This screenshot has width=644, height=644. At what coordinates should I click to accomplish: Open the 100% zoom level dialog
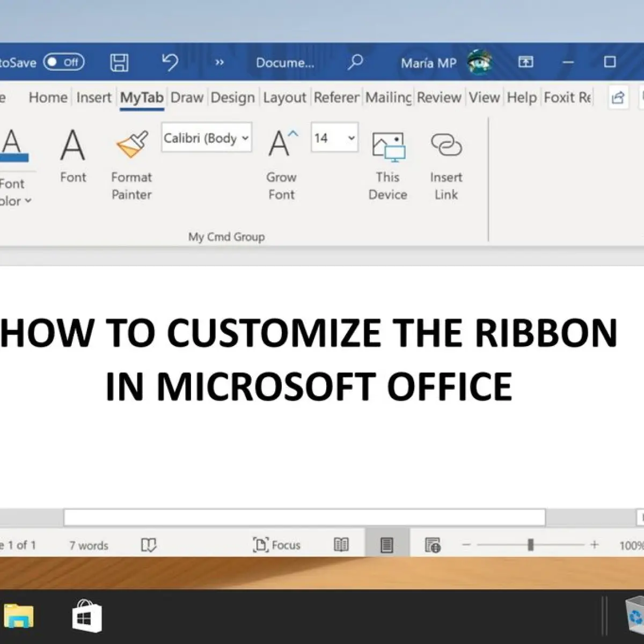click(x=631, y=545)
